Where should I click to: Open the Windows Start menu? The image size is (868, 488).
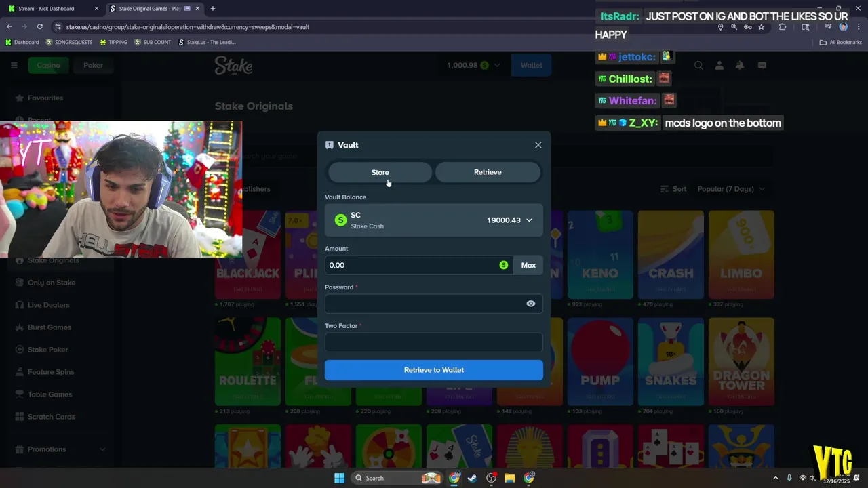pyautogui.click(x=339, y=478)
